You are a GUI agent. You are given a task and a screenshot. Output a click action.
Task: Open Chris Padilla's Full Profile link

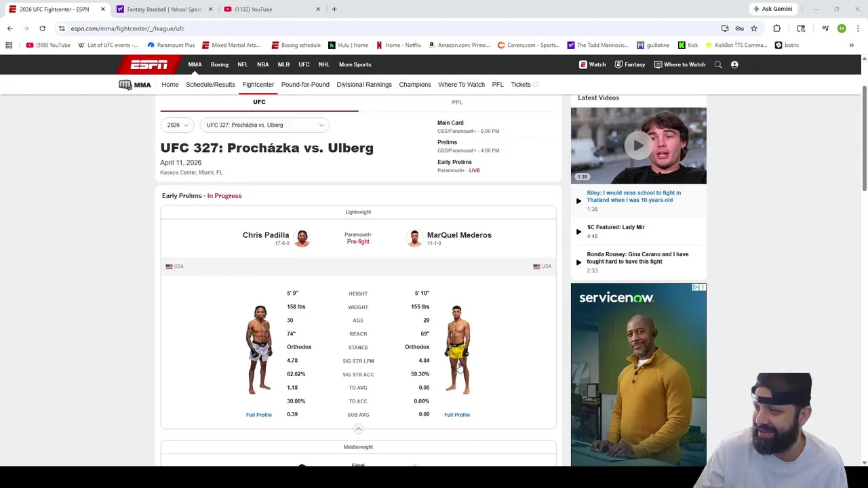click(259, 415)
